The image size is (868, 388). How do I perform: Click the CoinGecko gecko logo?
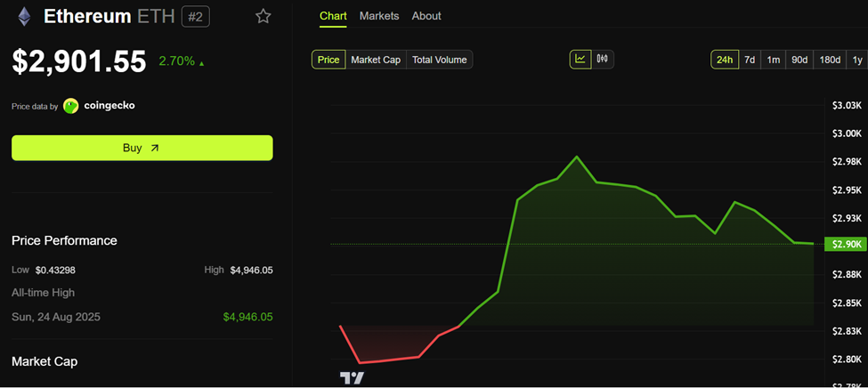[71, 106]
